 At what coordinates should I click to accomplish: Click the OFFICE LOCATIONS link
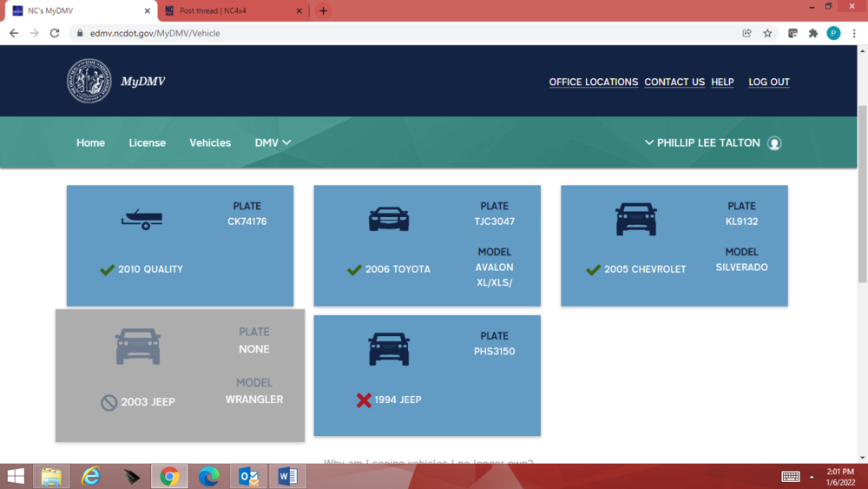point(593,83)
